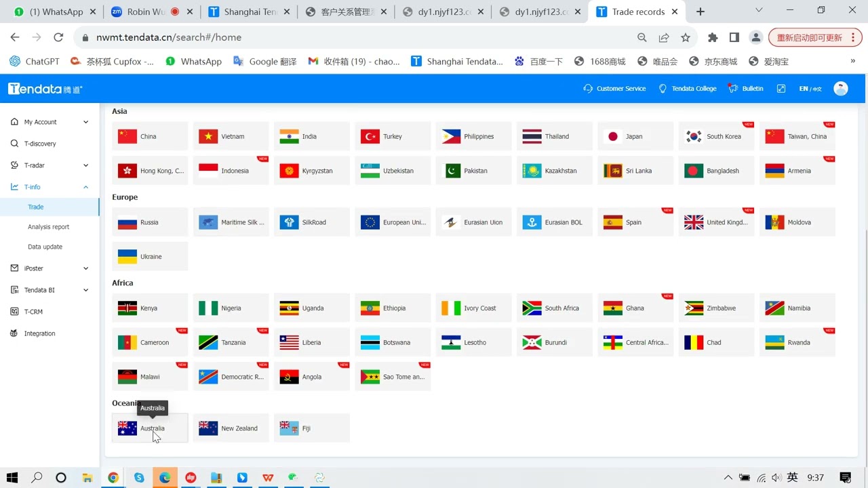
Task: Select the Russia country card
Action: pos(150,222)
